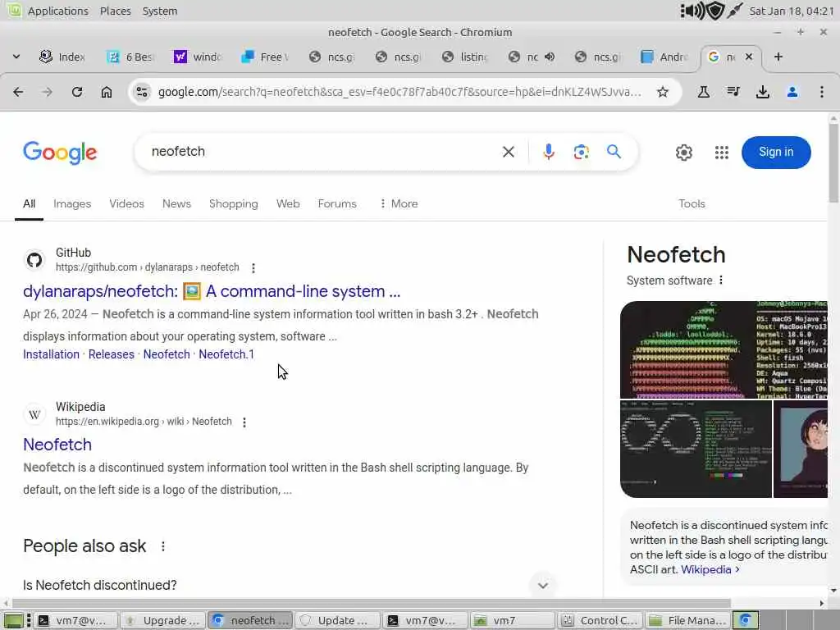The image size is (840, 630).
Task: Clear the search box with X
Action: [x=509, y=152]
